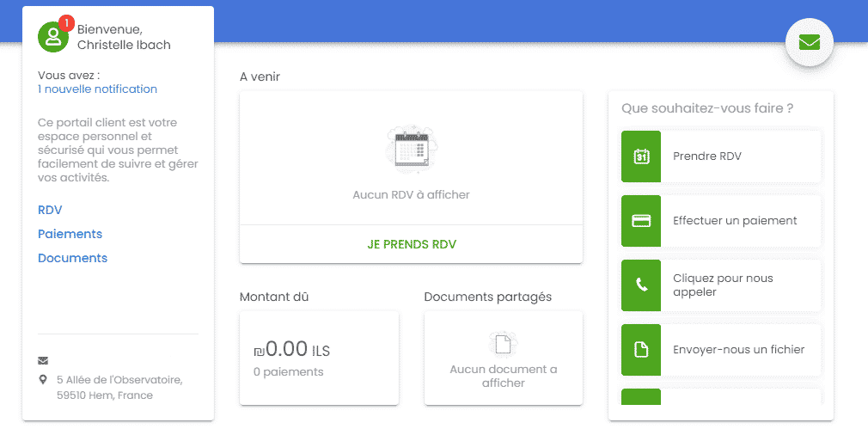Image resolution: width=868 pixels, height=435 pixels.
Task: Click Aucun RDV à afficher text
Action: (x=412, y=195)
